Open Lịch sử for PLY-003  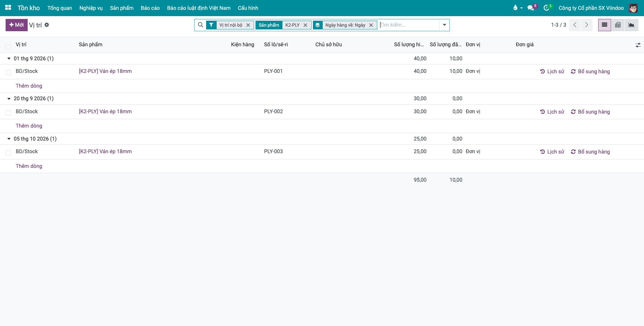(x=552, y=152)
